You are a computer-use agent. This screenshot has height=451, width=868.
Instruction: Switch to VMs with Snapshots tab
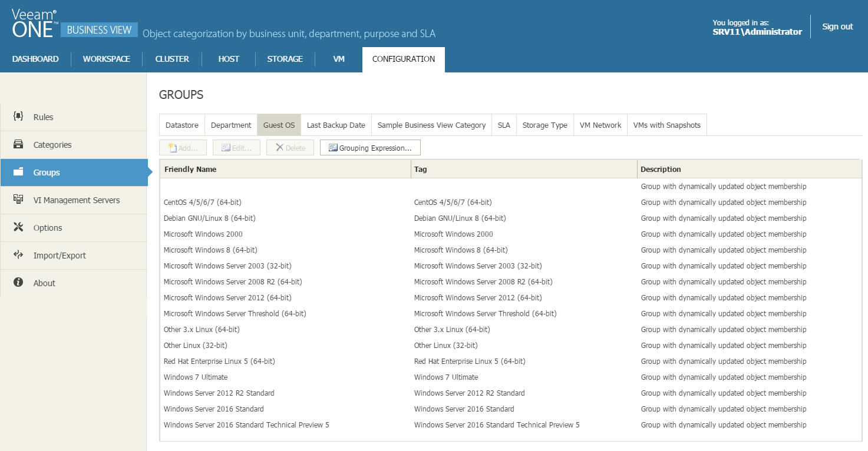coord(667,125)
